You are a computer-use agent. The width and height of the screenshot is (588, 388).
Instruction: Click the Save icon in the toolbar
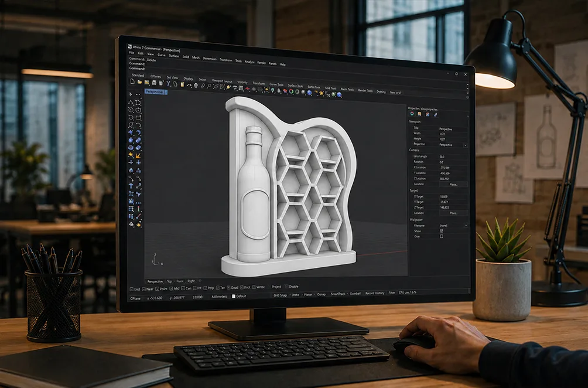tap(147, 82)
